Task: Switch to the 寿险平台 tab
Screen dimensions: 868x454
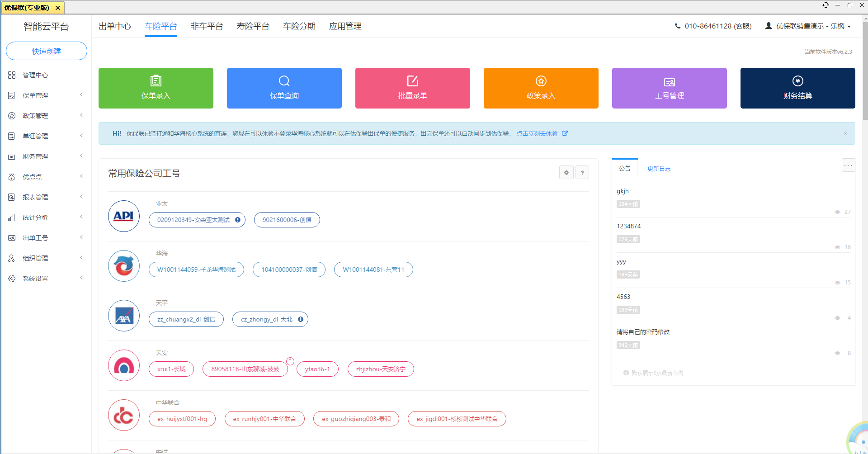Action: [x=253, y=26]
